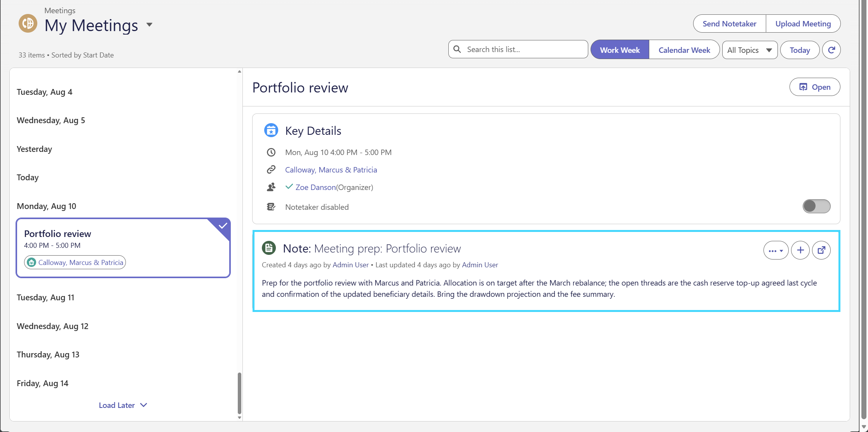Click the Friday, Aug 14 date header
The width and height of the screenshot is (868, 432).
coord(42,383)
